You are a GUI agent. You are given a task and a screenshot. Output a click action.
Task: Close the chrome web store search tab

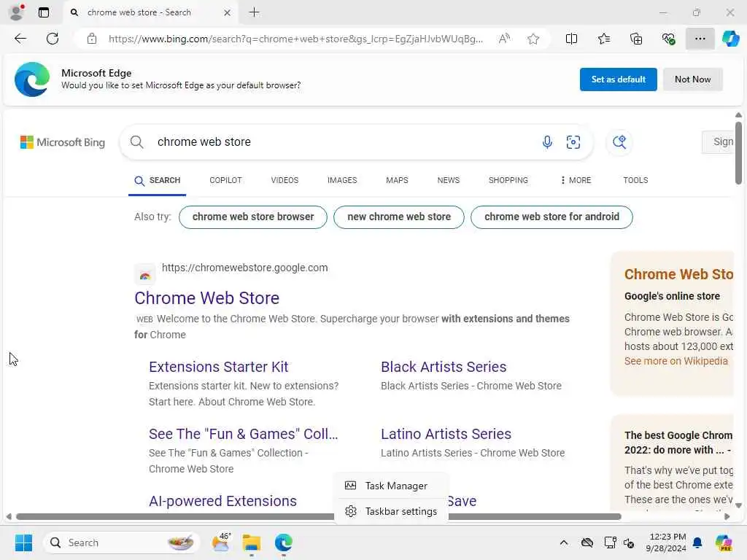[228, 13]
